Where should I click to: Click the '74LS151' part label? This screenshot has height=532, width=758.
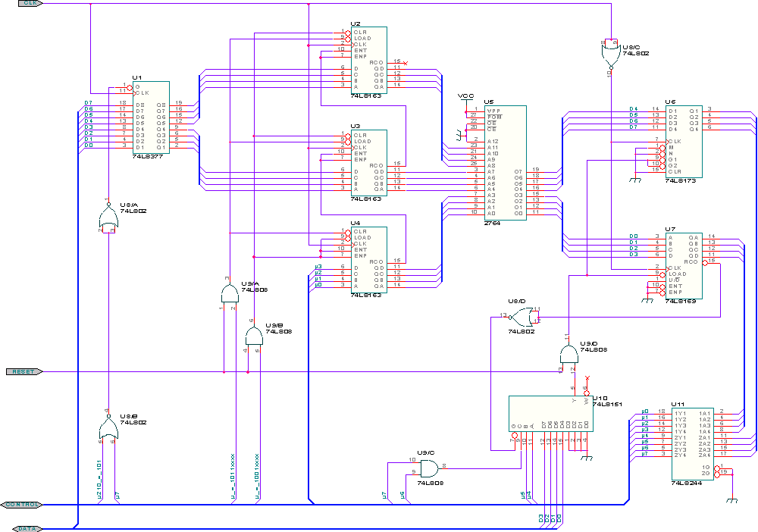(x=607, y=404)
